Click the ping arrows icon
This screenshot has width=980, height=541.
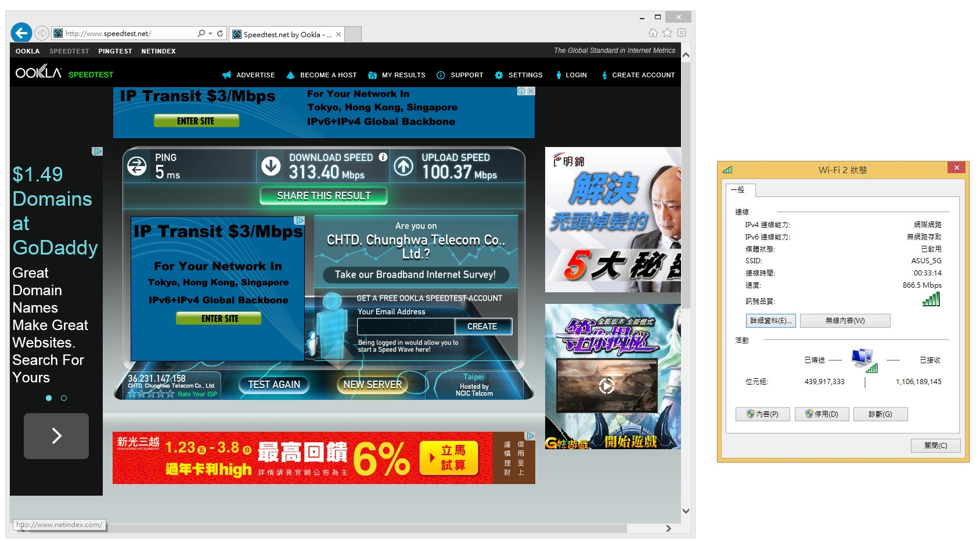pyautogui.click(x=137, y=166)
